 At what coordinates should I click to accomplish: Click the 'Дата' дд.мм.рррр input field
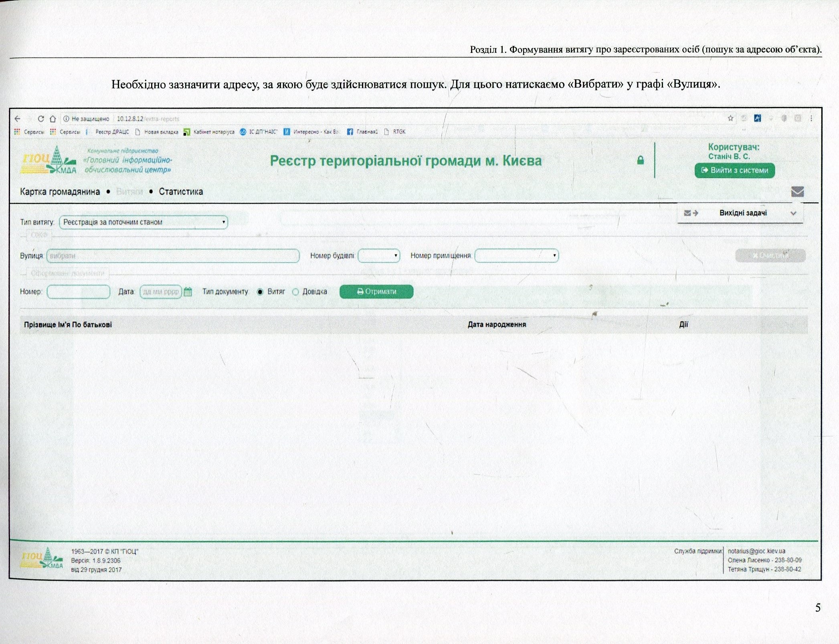pyautogui.click(x=161, y=292)
